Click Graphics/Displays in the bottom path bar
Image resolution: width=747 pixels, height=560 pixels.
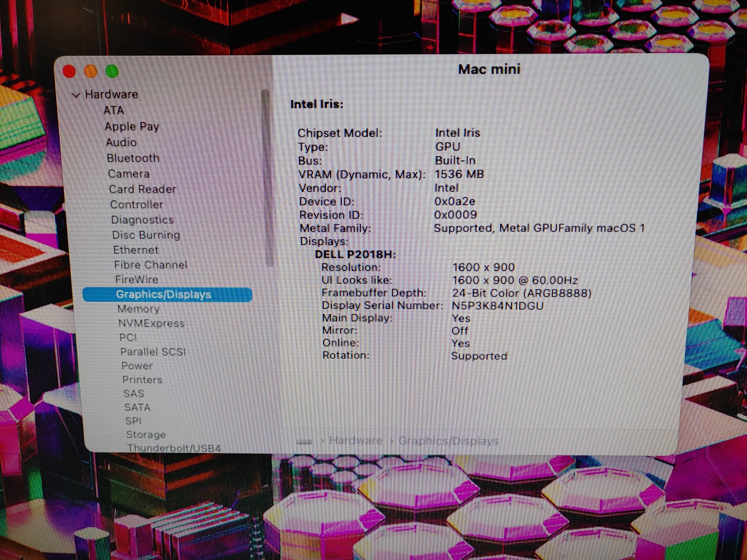pyautogui.click(x=448, y=441)
